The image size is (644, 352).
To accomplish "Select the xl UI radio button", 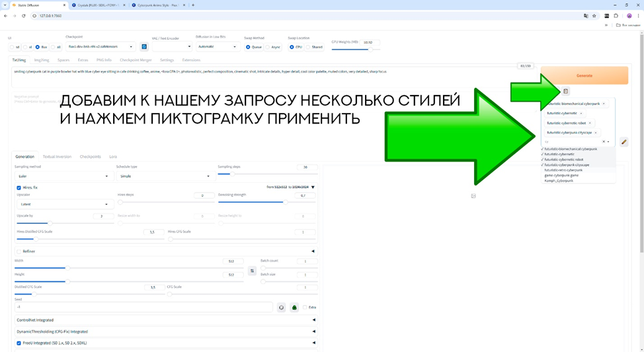I will point(25,47).
